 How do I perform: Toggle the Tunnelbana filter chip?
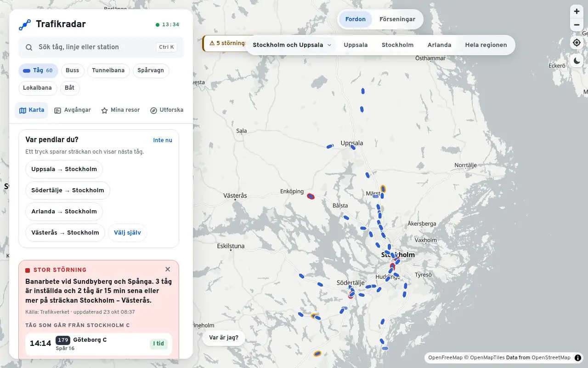pyautogui.click(x=108, y=71)
